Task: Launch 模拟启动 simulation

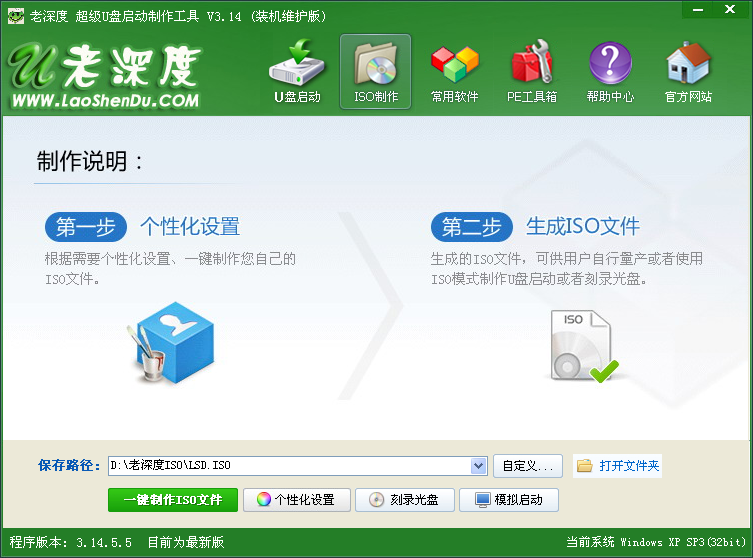Action: coord(509,500)
